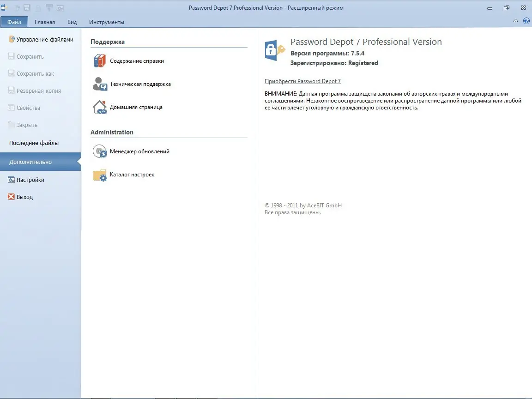Click the Зарегистрировано: Registered text

[334, 63]
